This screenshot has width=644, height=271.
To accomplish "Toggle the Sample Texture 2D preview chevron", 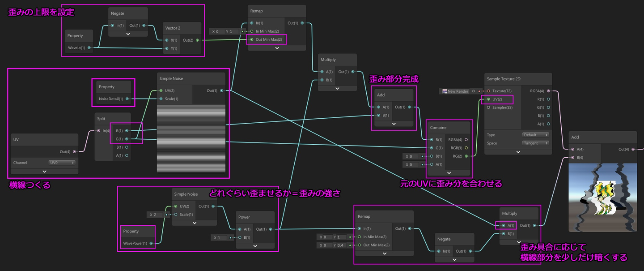I will 518,151.
